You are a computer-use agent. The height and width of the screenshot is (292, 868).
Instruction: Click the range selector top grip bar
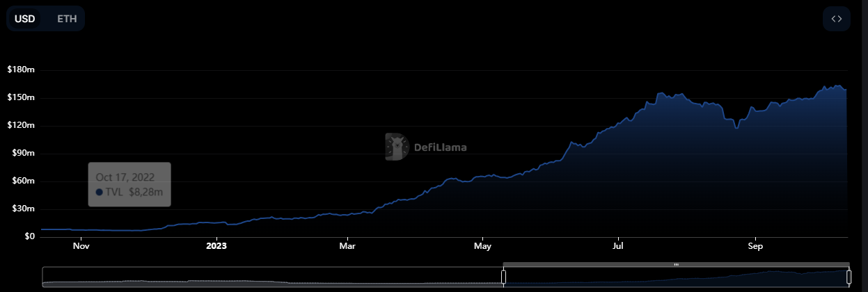pos(676,264)
